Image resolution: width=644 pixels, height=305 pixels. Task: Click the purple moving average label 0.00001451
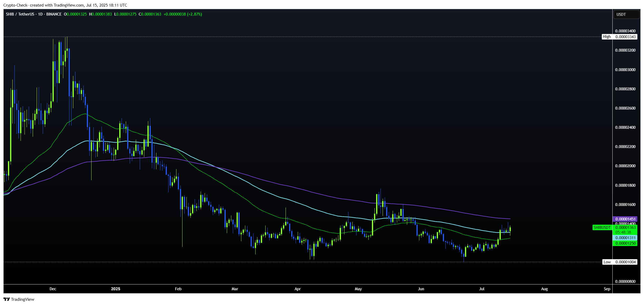pos(625,219)
